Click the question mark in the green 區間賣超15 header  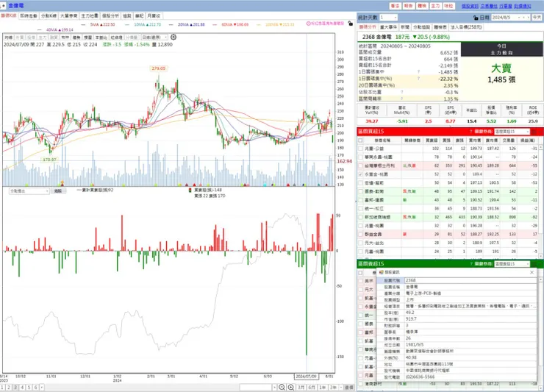click(x=470, y=264)
